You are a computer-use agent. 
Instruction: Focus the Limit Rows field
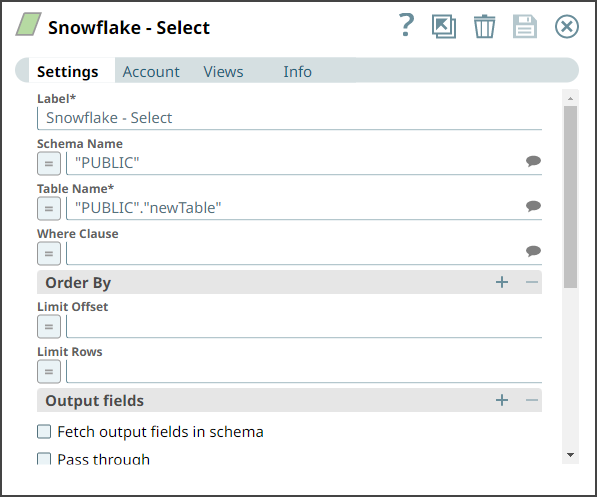(304, 371)
